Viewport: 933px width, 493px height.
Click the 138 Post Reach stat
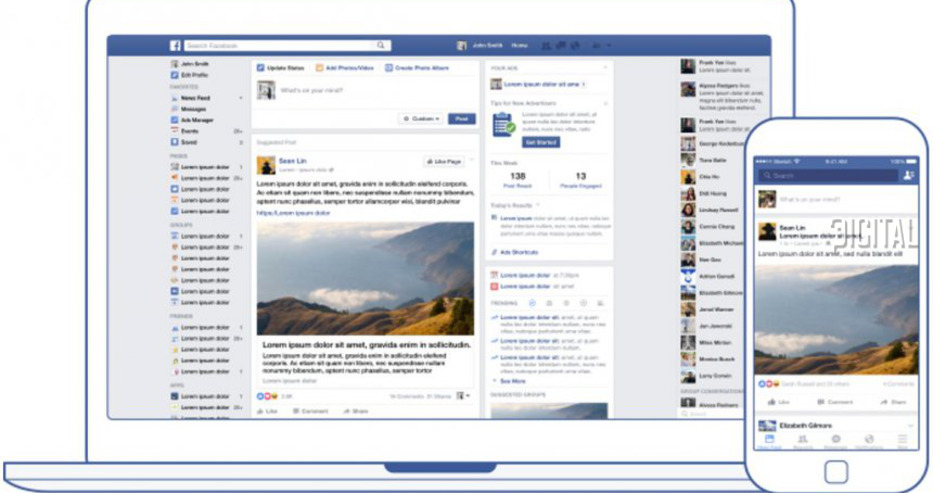click(x=518, y=180)
